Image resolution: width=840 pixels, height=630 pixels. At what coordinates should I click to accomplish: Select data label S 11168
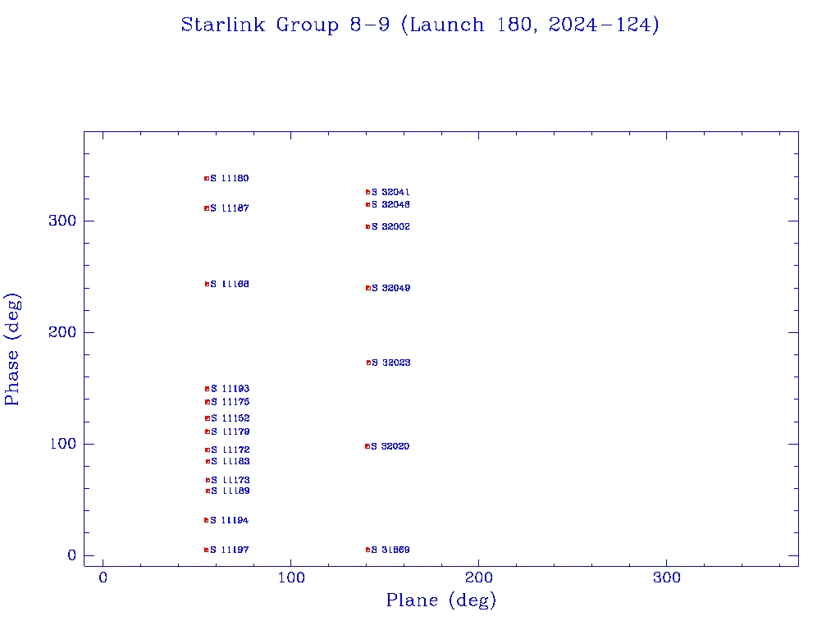(x=230, y=284)
